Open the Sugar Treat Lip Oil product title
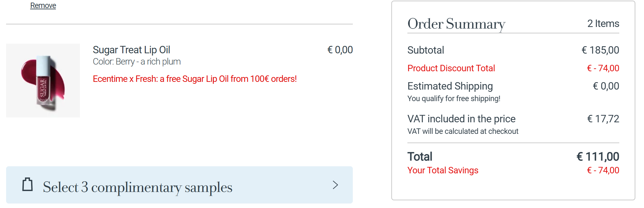644x208 pixels. point(131,50)
